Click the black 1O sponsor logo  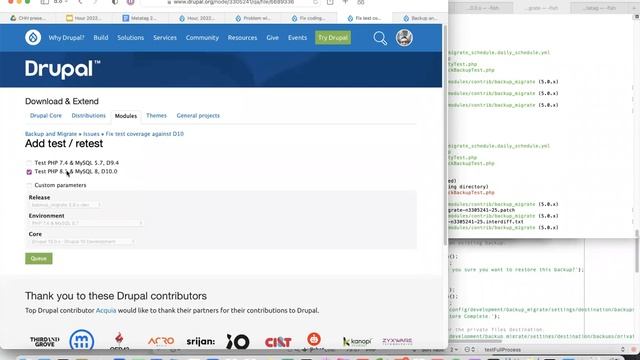tap(238, 342)
